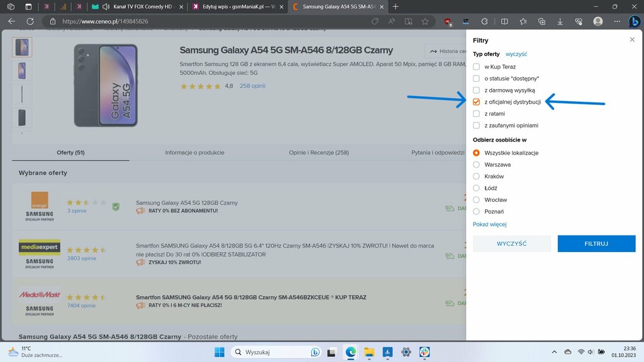Open Settings gear from taskbar
Image resolution: width=644 pixels, height=362 pixels.
point(406,352)
